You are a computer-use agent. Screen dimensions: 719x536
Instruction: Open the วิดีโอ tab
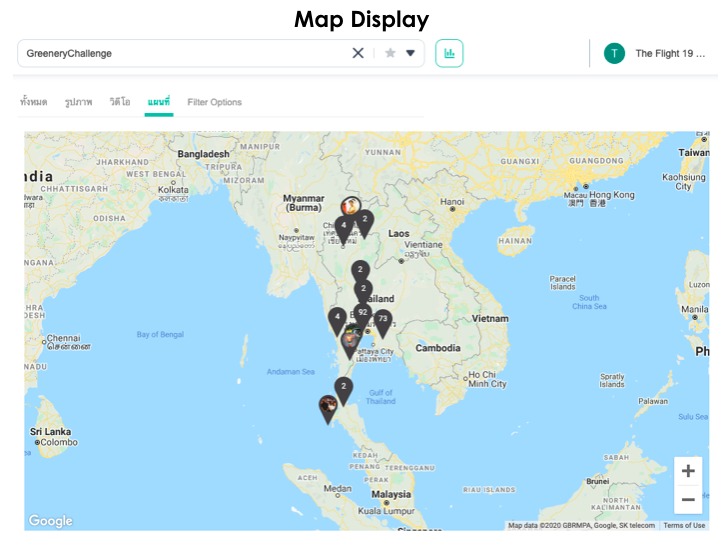pyautogui.click(x=120, y=102)
